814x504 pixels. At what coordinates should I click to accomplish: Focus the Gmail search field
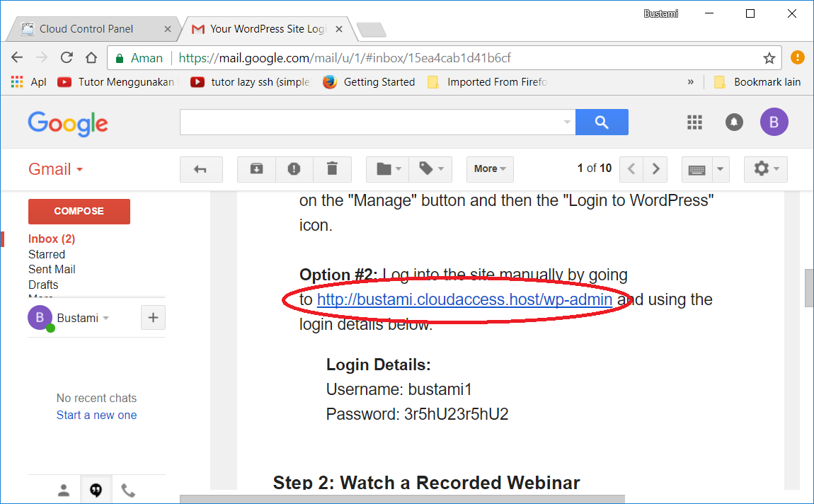pyautogui.click(x=369, y=122)
